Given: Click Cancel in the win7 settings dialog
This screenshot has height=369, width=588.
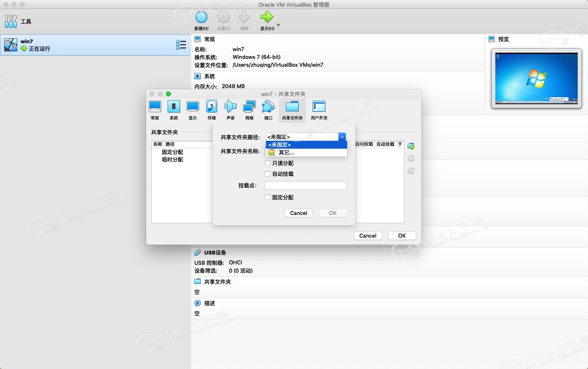Looking at the screenshot, I should [368, 236].
